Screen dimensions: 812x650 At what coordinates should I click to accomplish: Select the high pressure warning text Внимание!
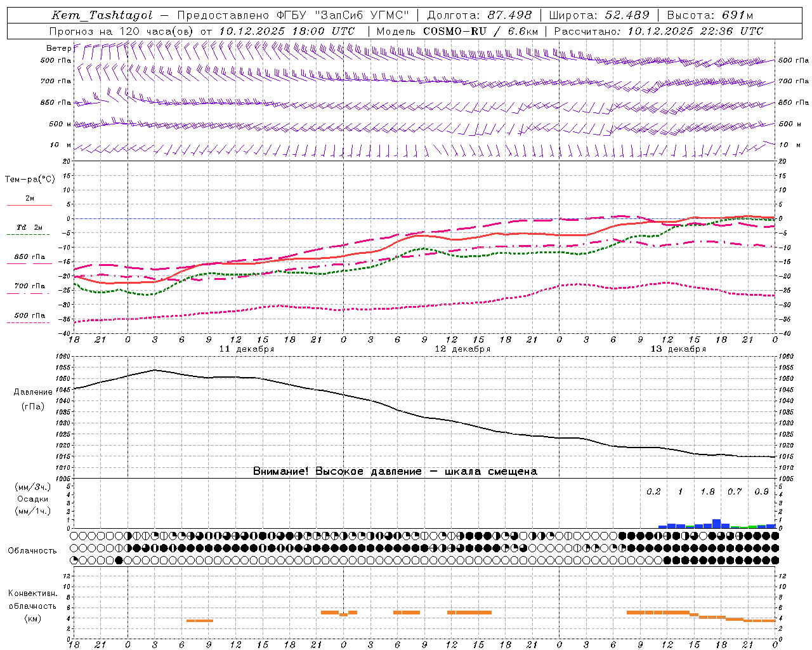pyautogui.click(x=281, y=472)
